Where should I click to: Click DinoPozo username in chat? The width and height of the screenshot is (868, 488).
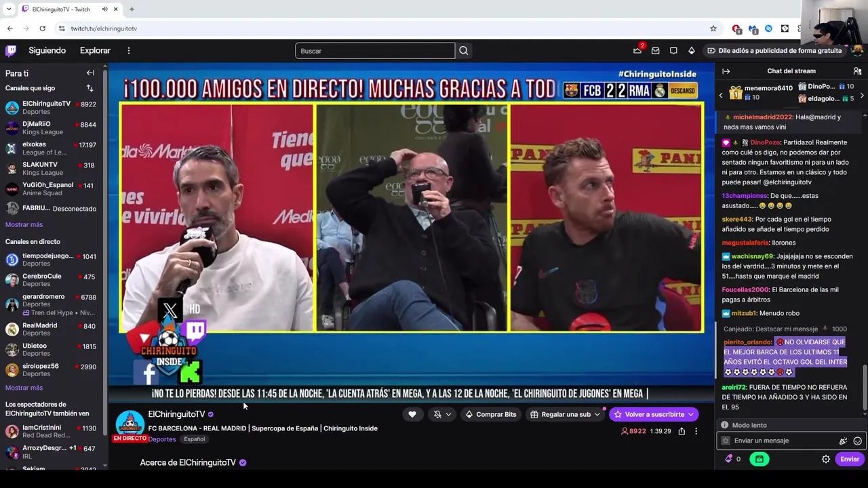(765, 142)
